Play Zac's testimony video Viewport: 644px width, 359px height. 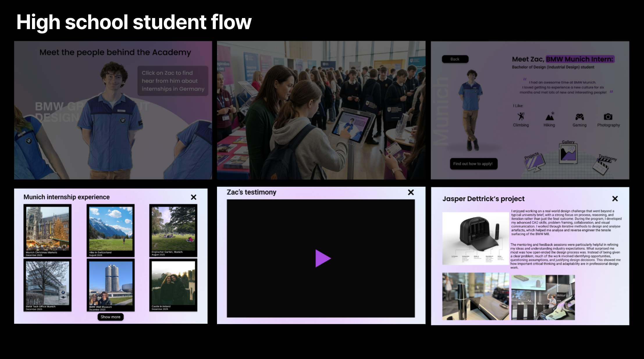coord(323,258)
